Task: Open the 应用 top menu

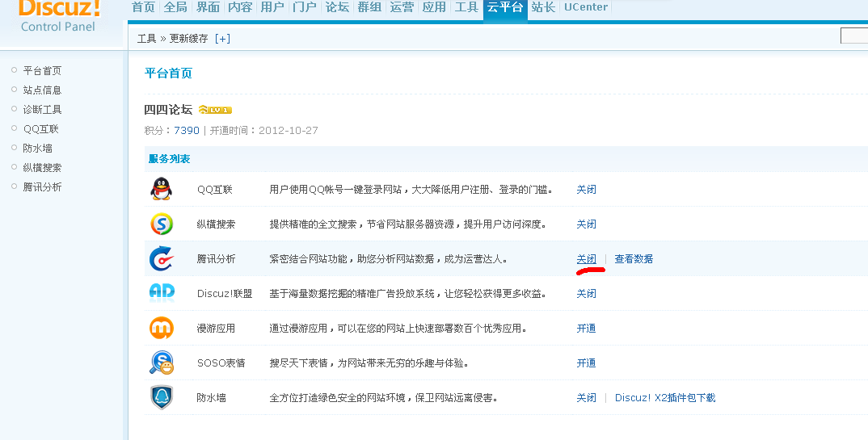Action: [x=434, y=7]
